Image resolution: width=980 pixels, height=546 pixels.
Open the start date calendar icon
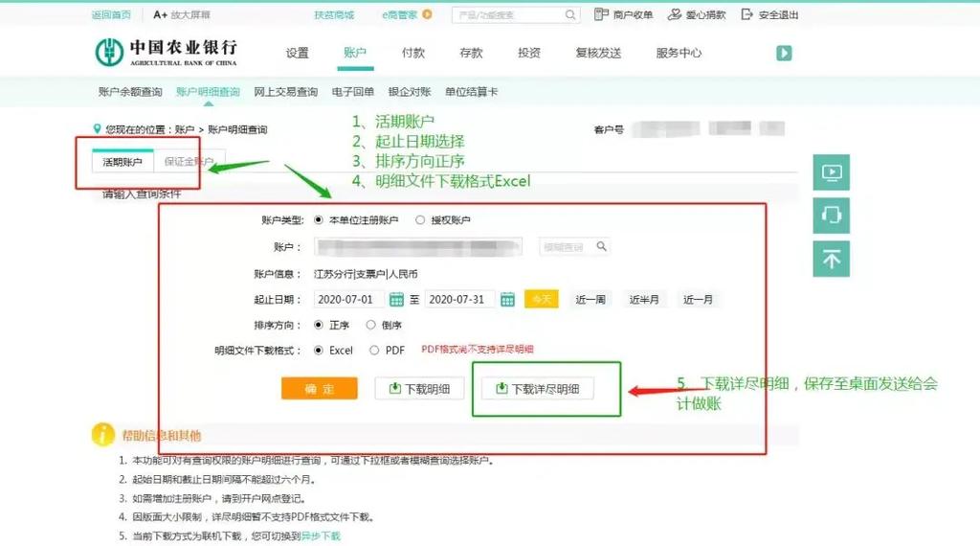tap(396, 300)
